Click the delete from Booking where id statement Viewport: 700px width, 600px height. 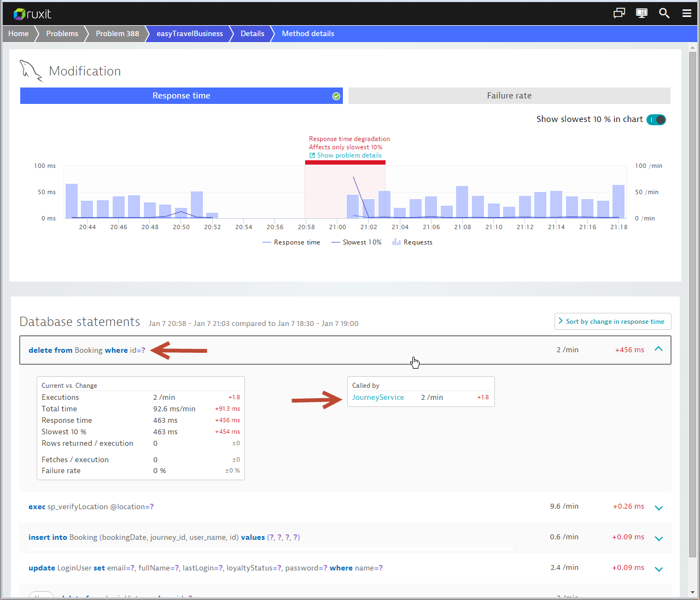pos(87,350)
